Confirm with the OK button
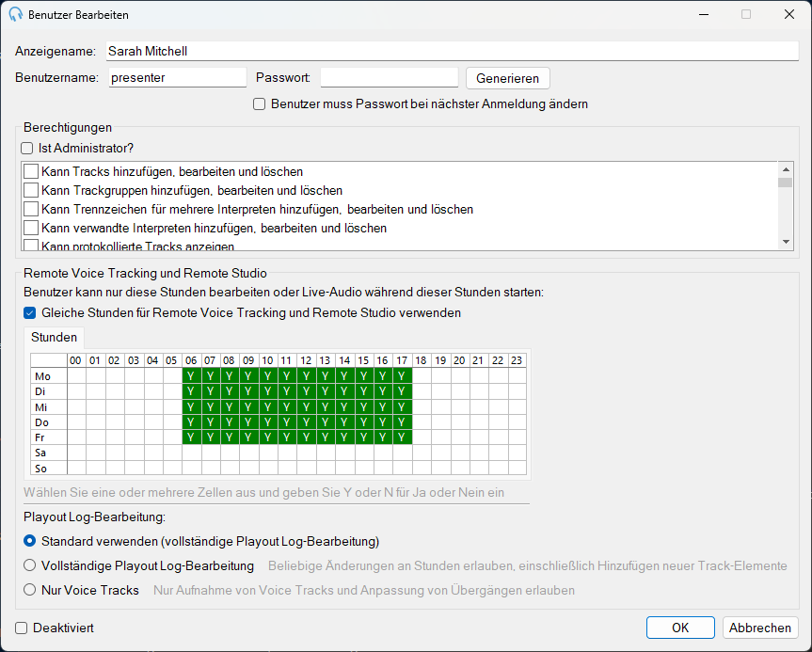Viewport: 812px width, 652px height. pyautogui.click(x=680, y=628)
